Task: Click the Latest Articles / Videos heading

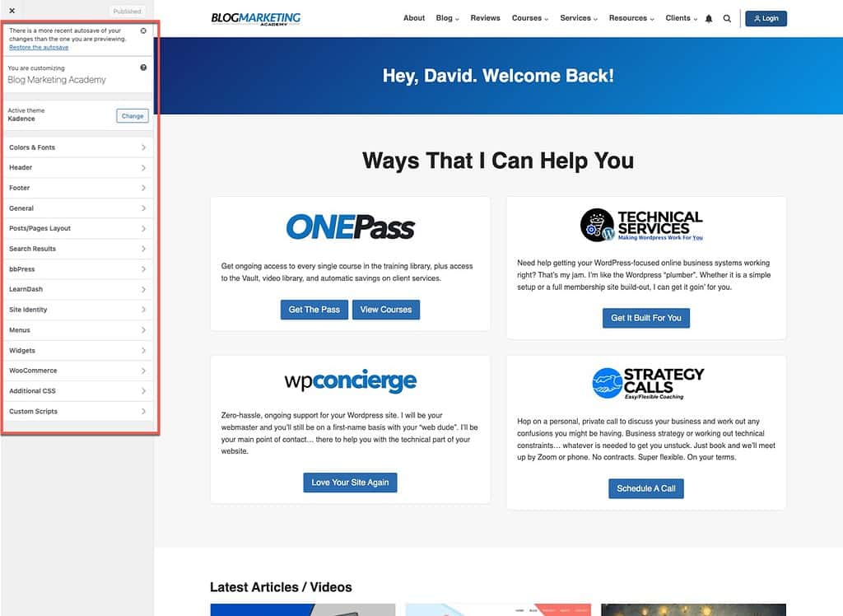Action: 281,587
